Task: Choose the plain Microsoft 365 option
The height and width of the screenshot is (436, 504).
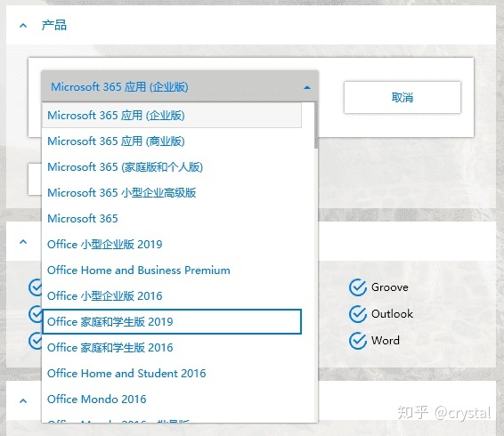Action: click(x=172, y=219)
